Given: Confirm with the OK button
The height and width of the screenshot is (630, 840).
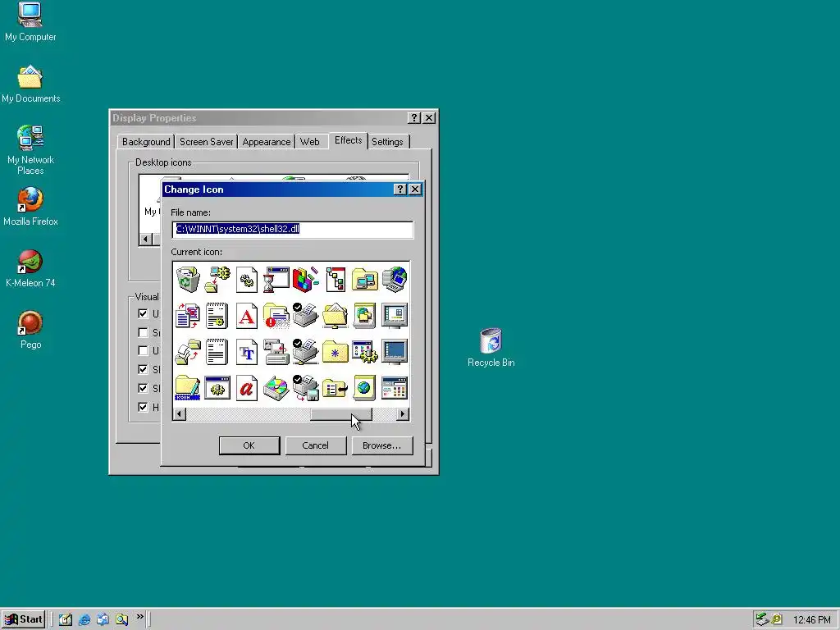Looking at the screenshot, I should [249, 445].
